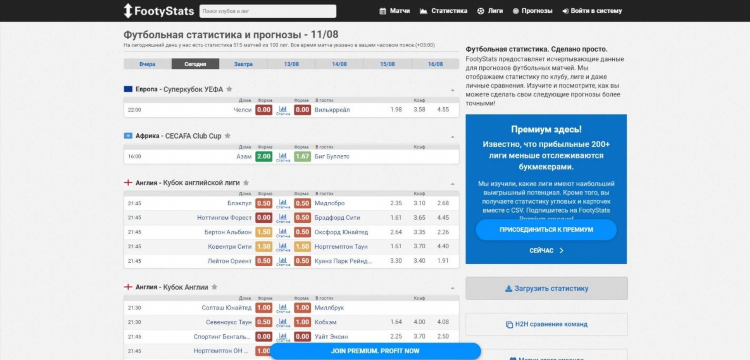Viewport: 750px width, 360px height.
Task: Click the England flag beside Кубок английской лиги
Action: [x=128, y=183]
